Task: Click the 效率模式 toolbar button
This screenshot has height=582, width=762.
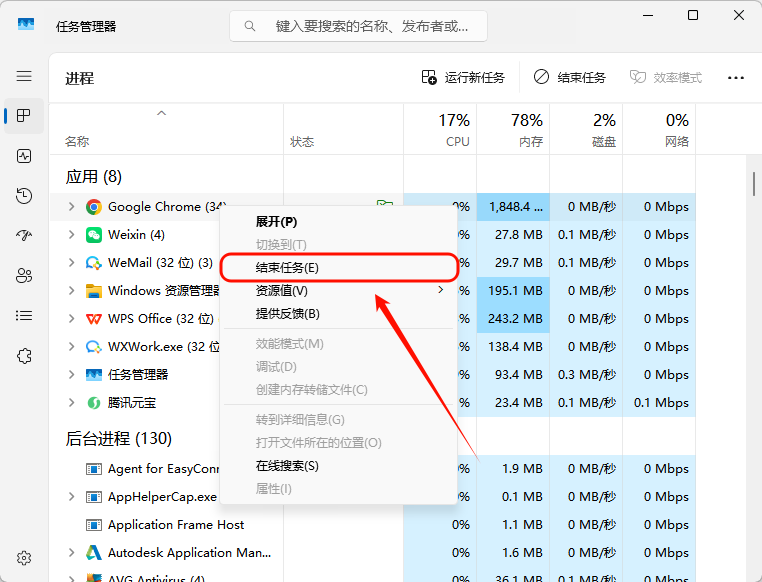Action: click(x=666, y=78)
